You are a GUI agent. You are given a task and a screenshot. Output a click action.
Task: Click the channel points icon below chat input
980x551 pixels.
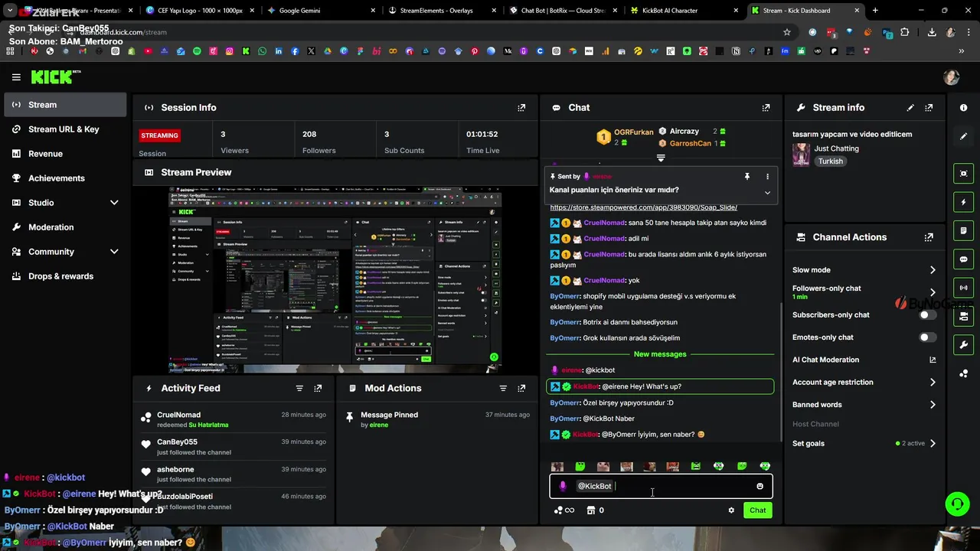(563, 510)
